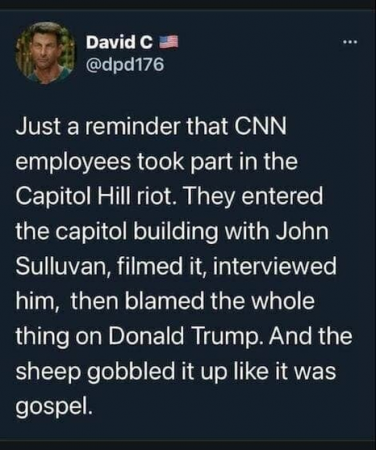This screenshot has height=450, width=376.
Task: Click David C's profile picture
Action: [46, 52]
